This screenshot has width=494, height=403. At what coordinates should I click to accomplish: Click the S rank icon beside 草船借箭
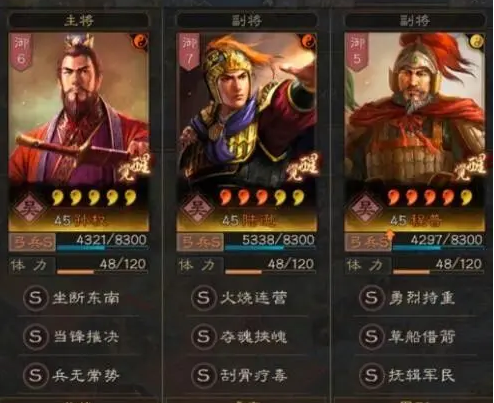pyautogui.click(x=371, y=337)
